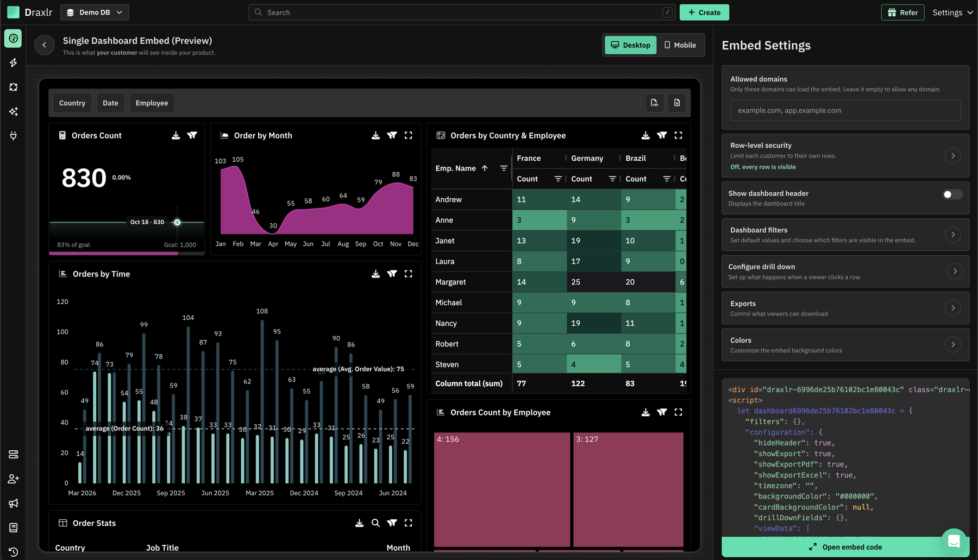
Task: Download the Orders Count card
Action: point(175,135)
